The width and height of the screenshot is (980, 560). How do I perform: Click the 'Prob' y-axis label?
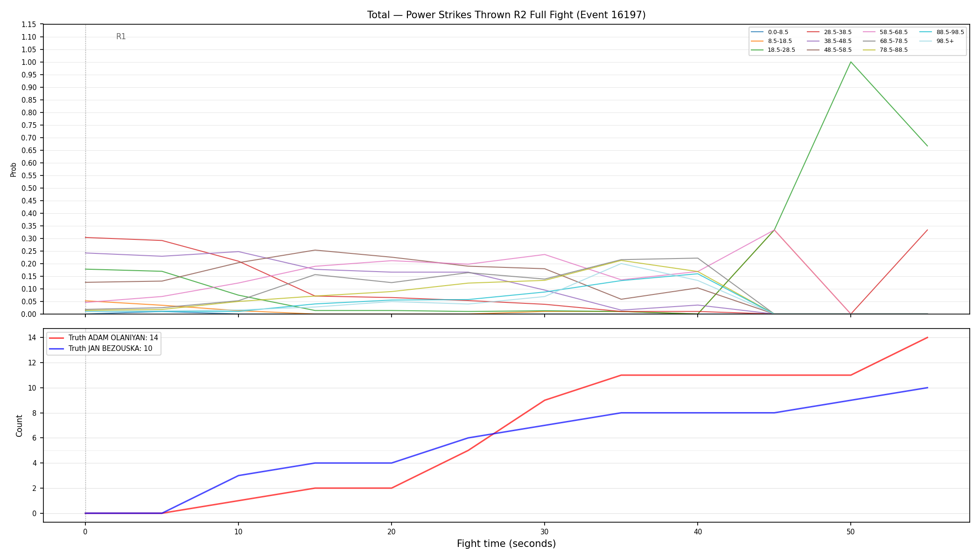tap(13, 169)
